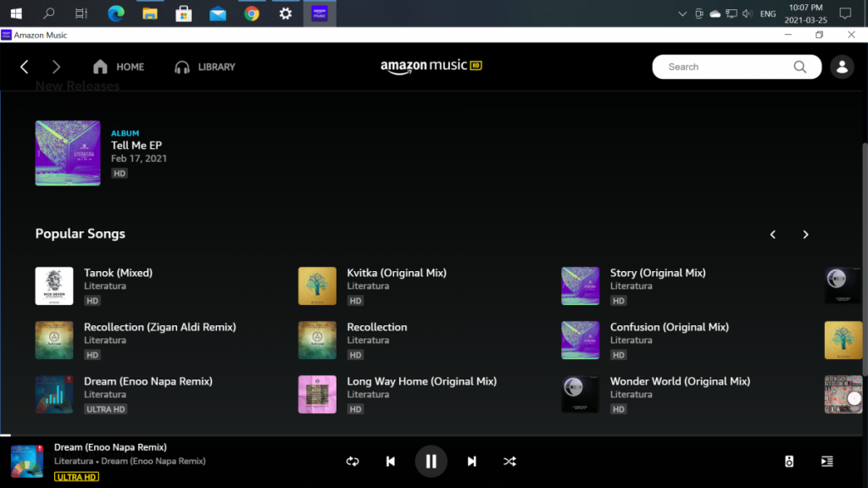Click the Amazon Music taskbar icon
The width and height of the screenshot is (868, 488).
coord(320,14)
